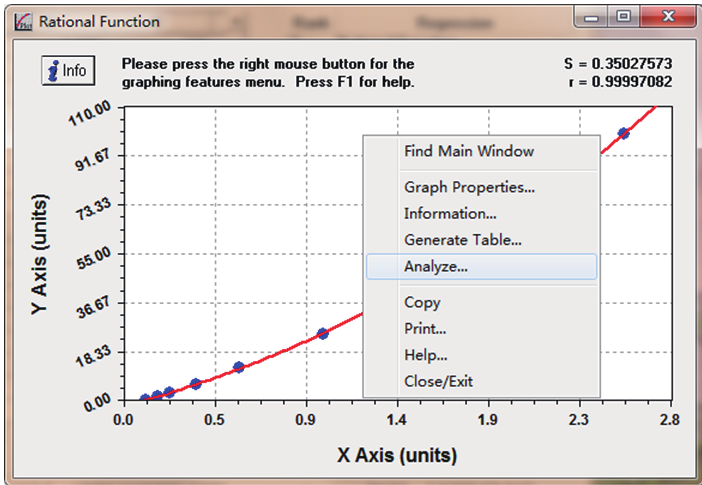Click the highlighted Analyze... option
702x485 pixels.
point(436,267)
